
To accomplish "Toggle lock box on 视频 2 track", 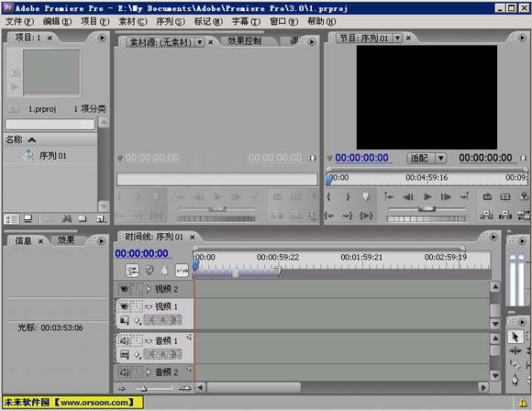I will tap(138, 289).
